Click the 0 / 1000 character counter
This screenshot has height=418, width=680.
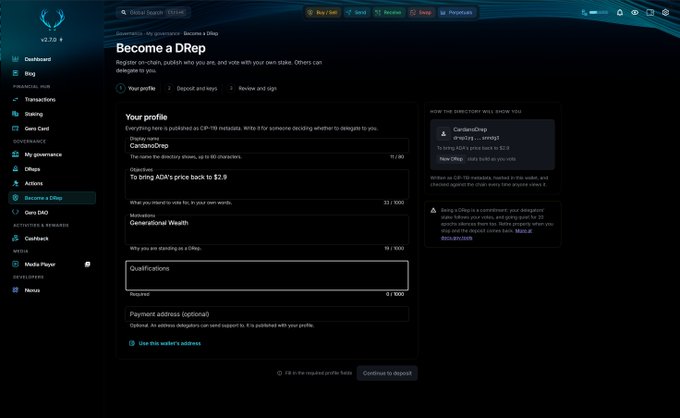tap(395, 294)
